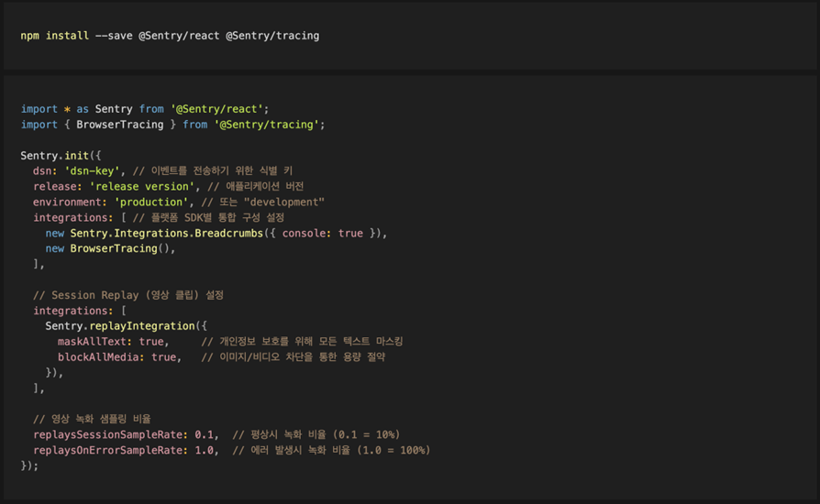This screenshot has height=504, width=820.
Task: Click 'BrowserTracing' in the import line
Action: pos(120,125)
